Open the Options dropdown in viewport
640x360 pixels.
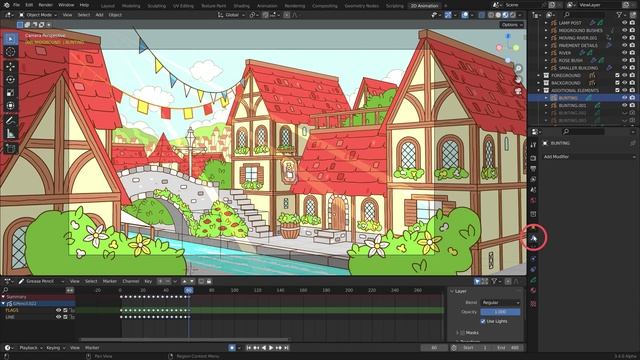pyautogui.click(x=512, y=25)
